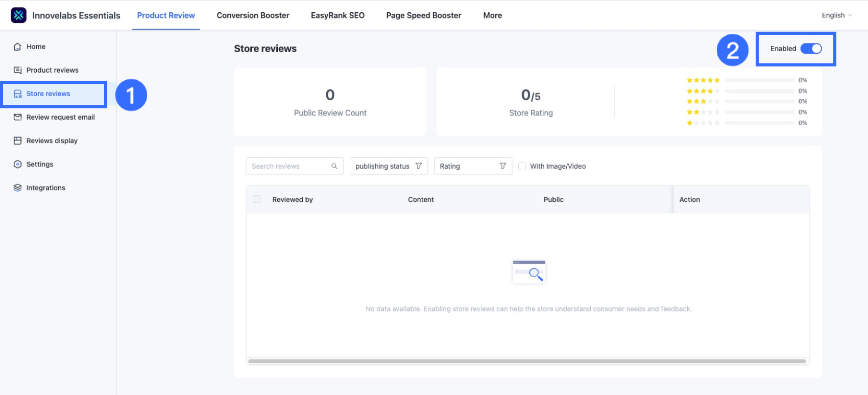Open the publishing status filter dropdown

coord(388,166)
